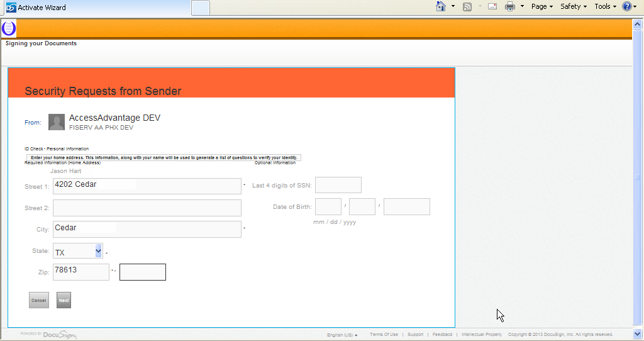Open the Print options dropdown arrow

tap(522, 6)
